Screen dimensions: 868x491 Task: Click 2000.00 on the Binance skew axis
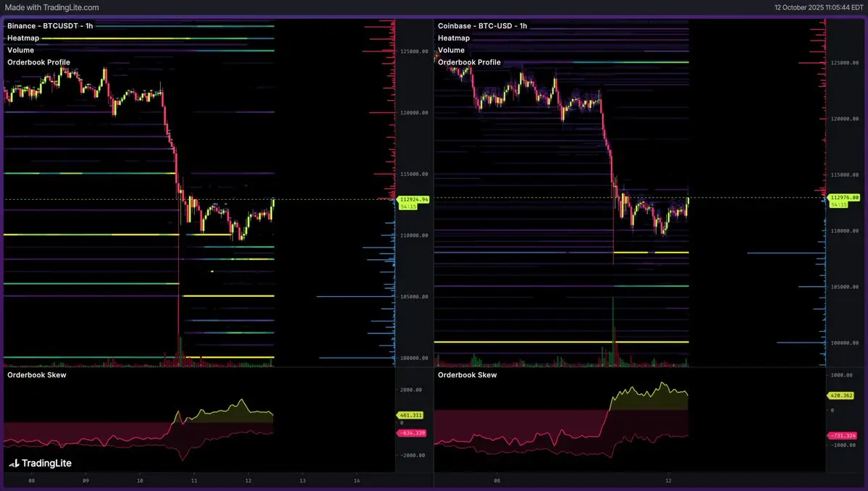coord(410,390)
